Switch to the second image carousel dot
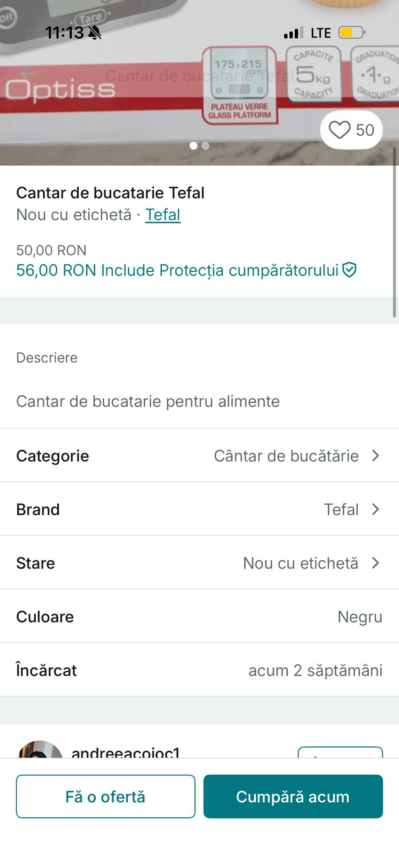Image resolution: width=399 pixels, height=868 pixels. [x=205, y=146]
